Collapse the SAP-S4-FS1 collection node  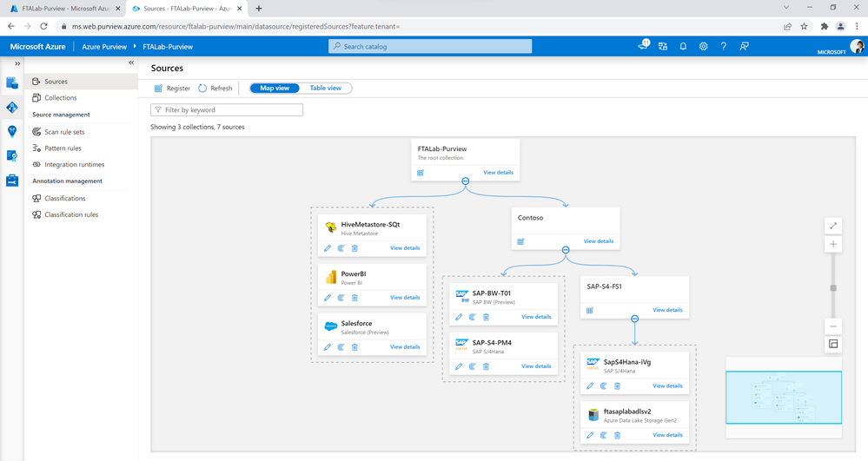point(635,319)
